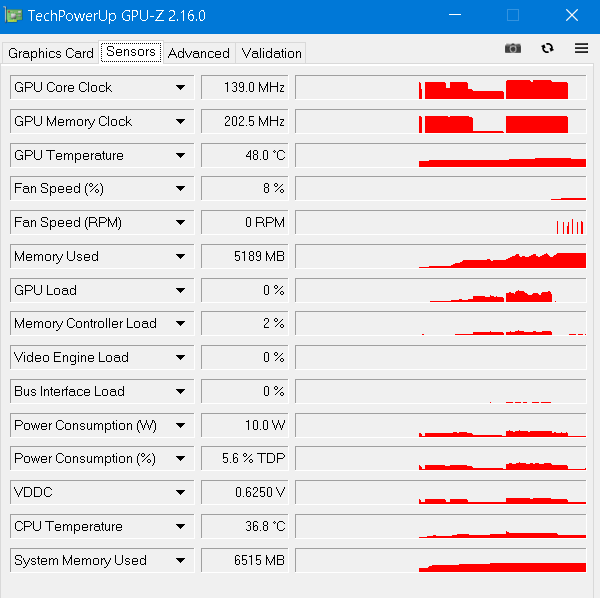Expand the GPU Temperature dropdown
This screenshot has width=600, height=598.
point(180,155)
